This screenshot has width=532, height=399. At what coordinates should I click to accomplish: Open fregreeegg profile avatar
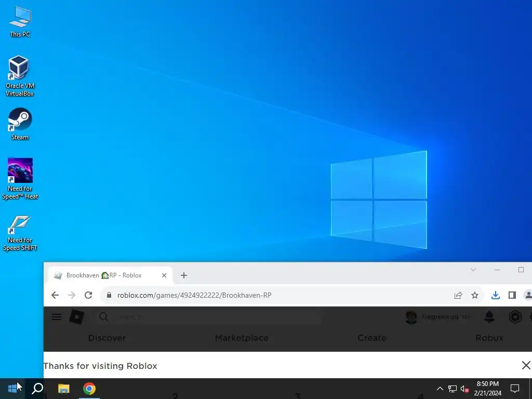click(411, 317)
